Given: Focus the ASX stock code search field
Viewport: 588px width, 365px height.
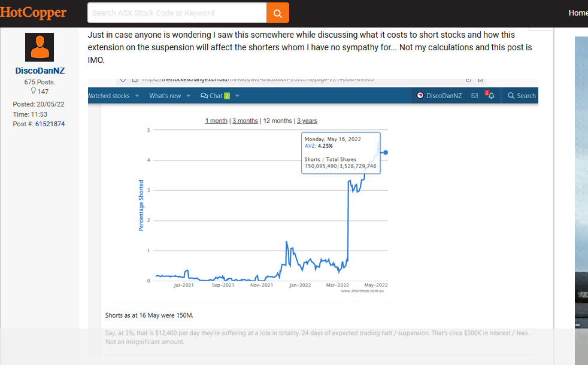Looking at the screenshot, I should tap(177, 13).
